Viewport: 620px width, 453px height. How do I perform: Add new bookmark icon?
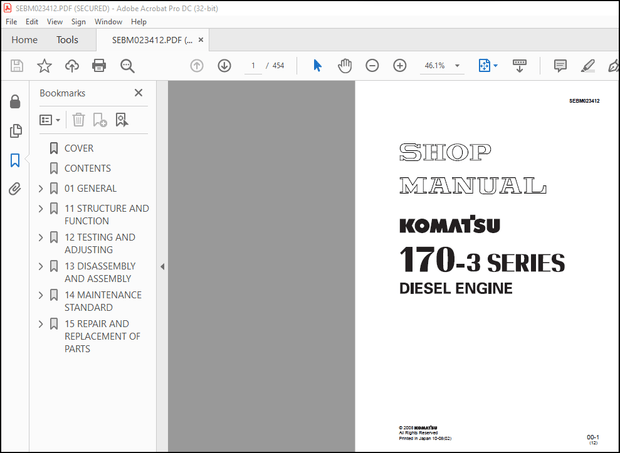[x=100, y=120]
